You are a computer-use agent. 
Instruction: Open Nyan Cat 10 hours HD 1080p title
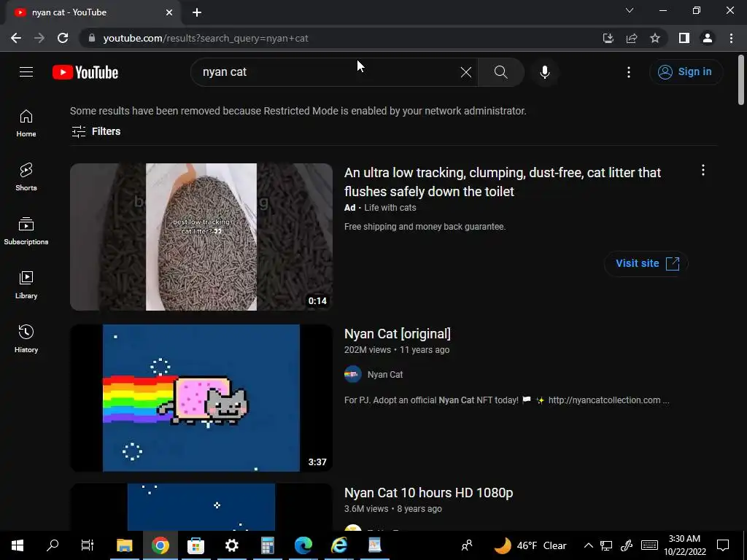click(429, 493)
